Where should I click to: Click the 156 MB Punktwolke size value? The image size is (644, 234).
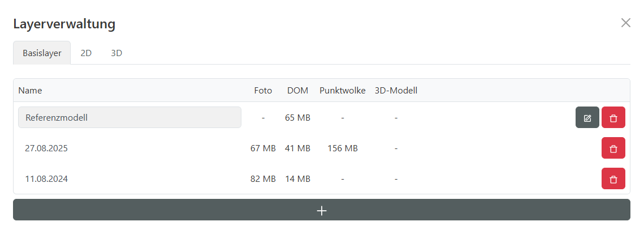pyautogui.click(x=342, y=148)
